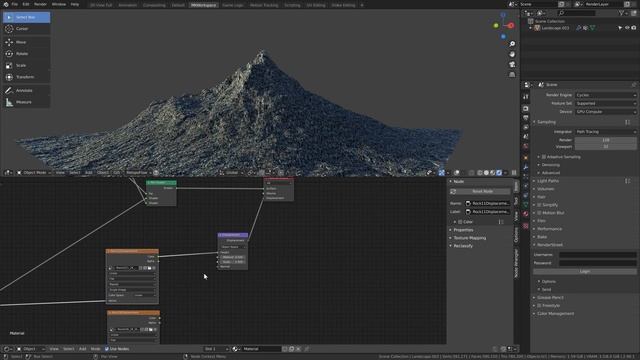Viewport: 640px width, 360px height.
Task: Open the Material properties tab icon
Action: (x=525, y=214)
